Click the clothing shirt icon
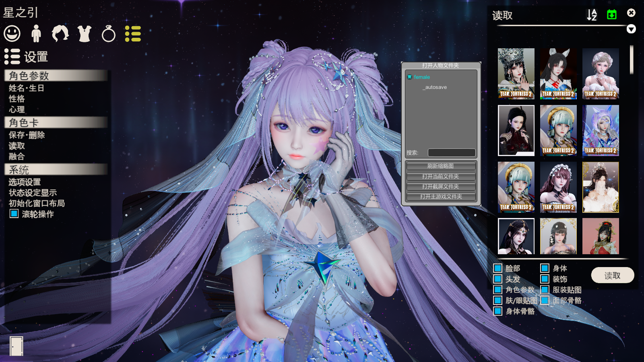 pos(85,34)
